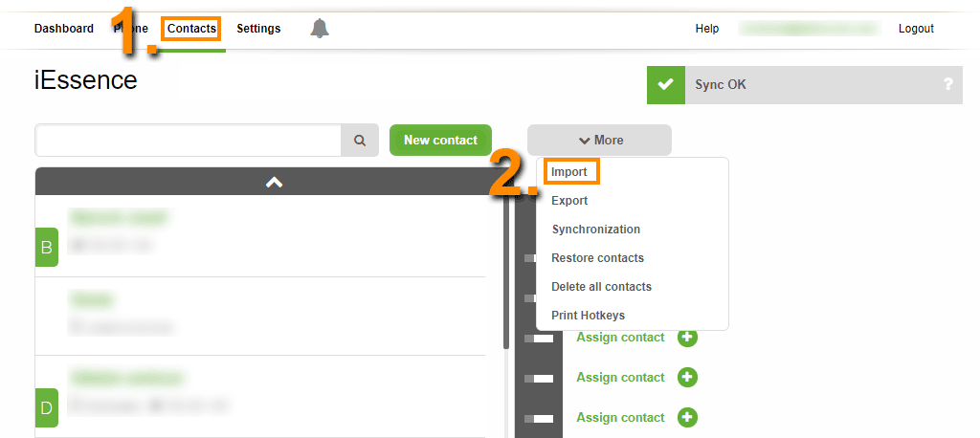Collapse the contact list with up chevron
The image size is (980, 438).
[x=274, y=182]
